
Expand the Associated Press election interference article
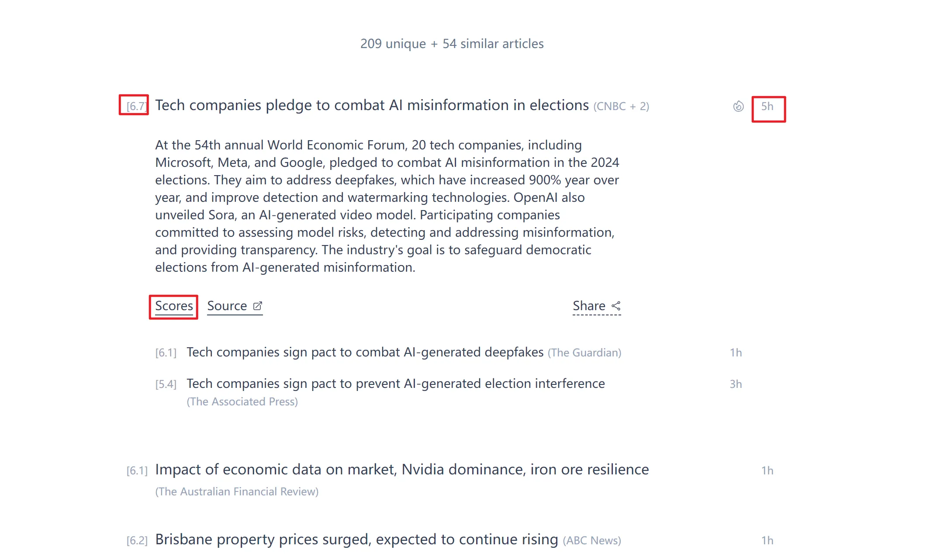point(395,384)
